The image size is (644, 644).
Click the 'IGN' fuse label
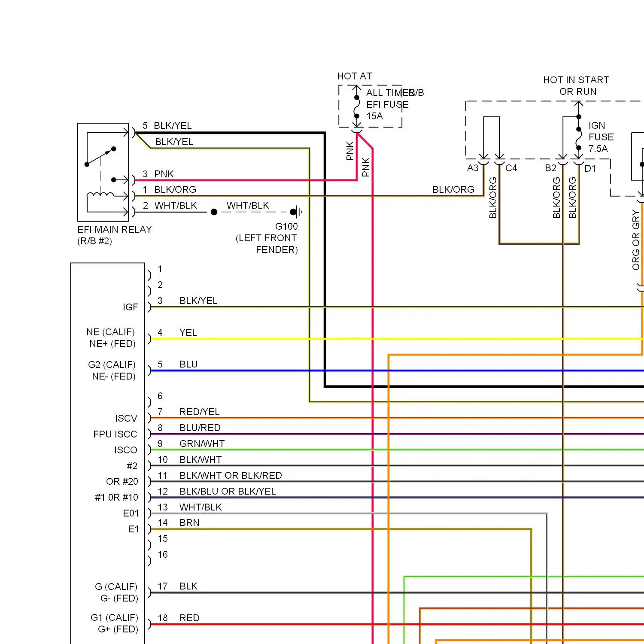pos(597,126)
